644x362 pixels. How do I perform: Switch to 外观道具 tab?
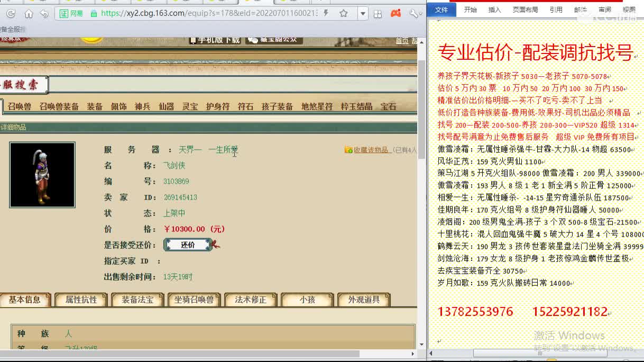364,300
